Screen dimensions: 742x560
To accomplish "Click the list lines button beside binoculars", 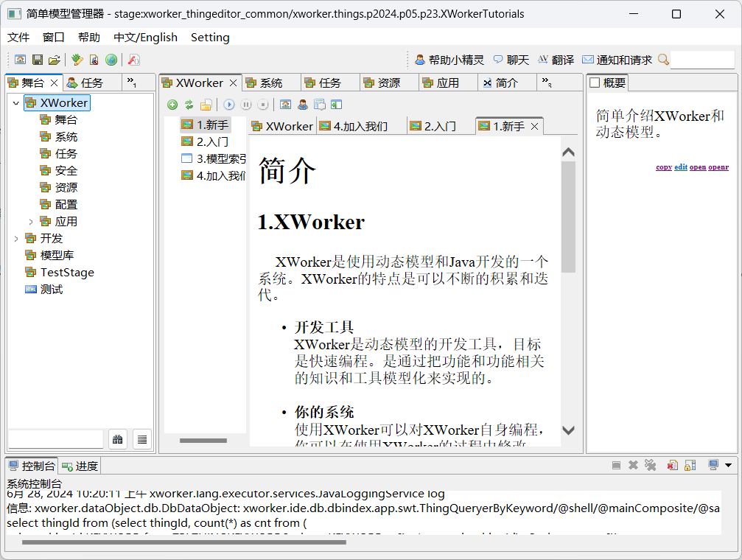I will [142, 440].
